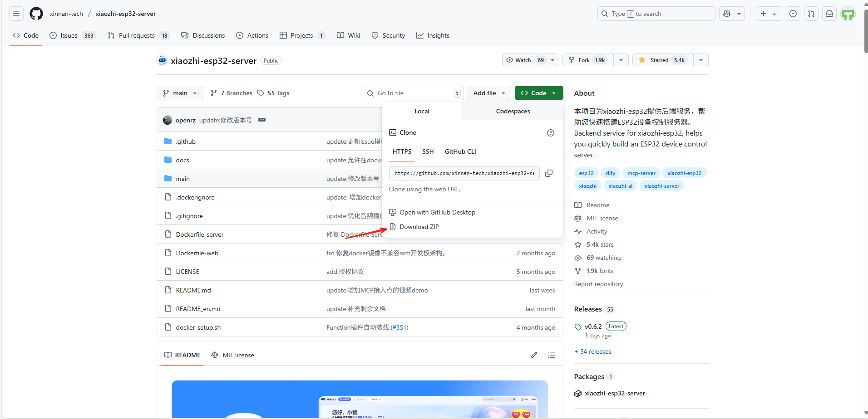Click the clone help question-mark icon

(551, 133)
